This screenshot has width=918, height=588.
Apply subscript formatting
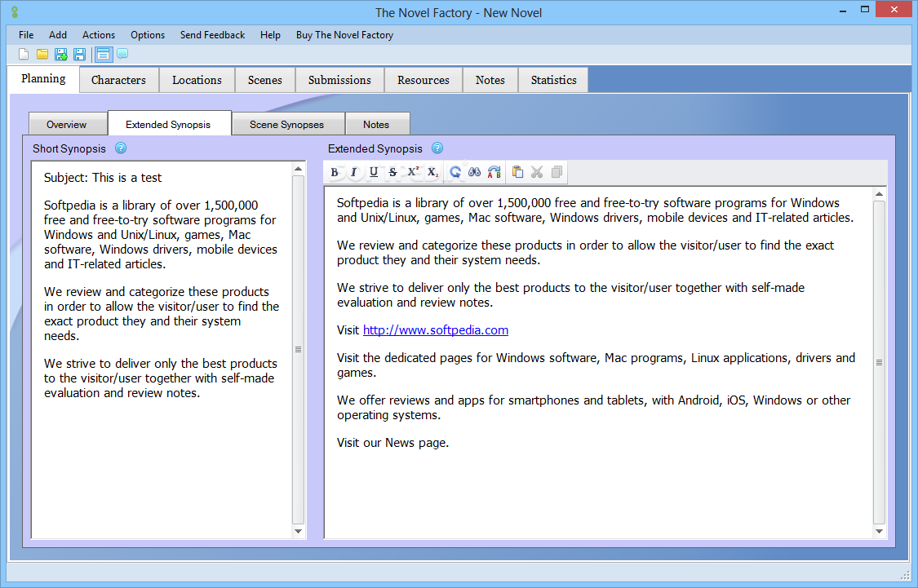[432, 172]
